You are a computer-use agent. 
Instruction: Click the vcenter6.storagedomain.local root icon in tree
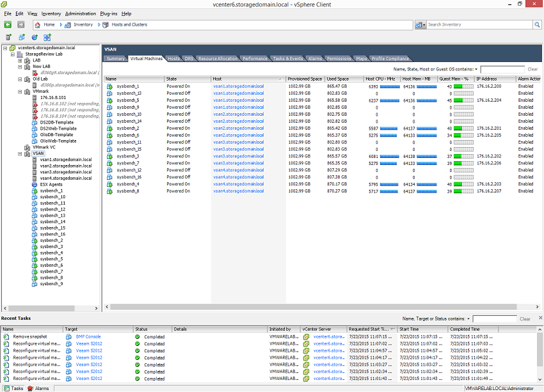pyautogui.click(x=13, y=48)
